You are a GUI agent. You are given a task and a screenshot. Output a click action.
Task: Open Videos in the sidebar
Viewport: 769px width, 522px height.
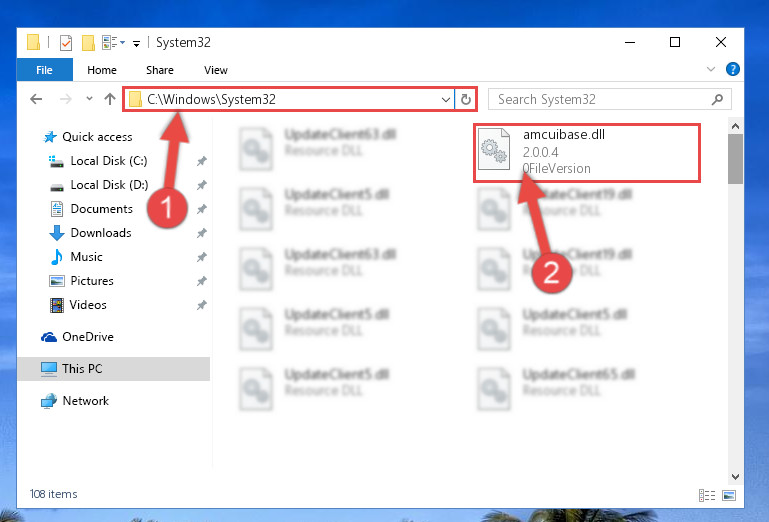(88, 305)
